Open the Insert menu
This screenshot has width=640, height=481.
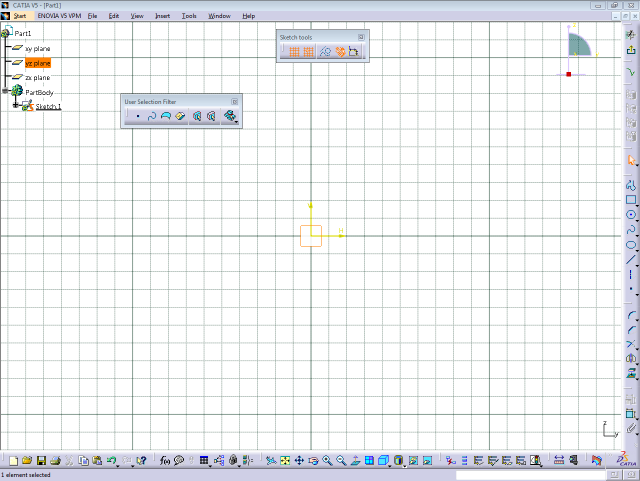(162, 16)
